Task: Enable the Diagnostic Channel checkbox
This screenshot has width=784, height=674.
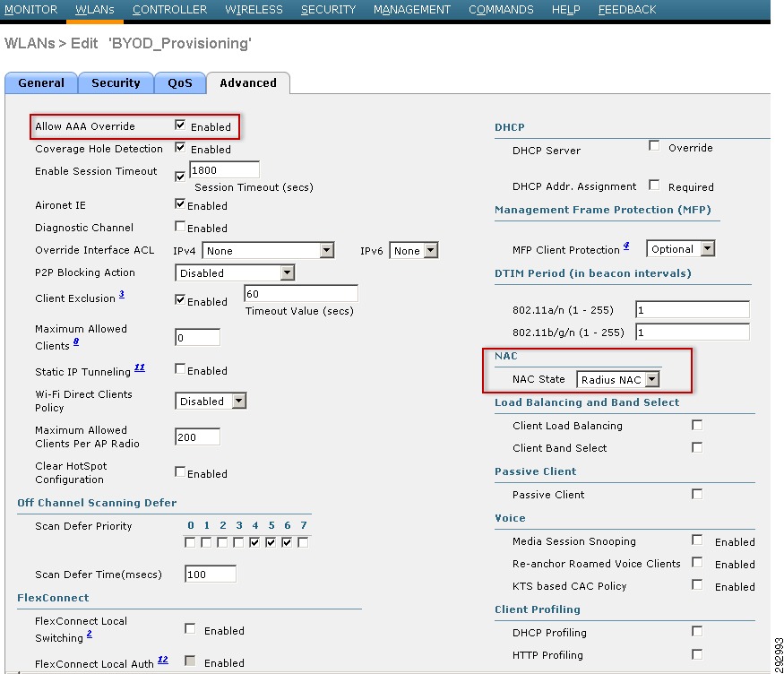Action: pyautogui.click(x=180, y=227)
